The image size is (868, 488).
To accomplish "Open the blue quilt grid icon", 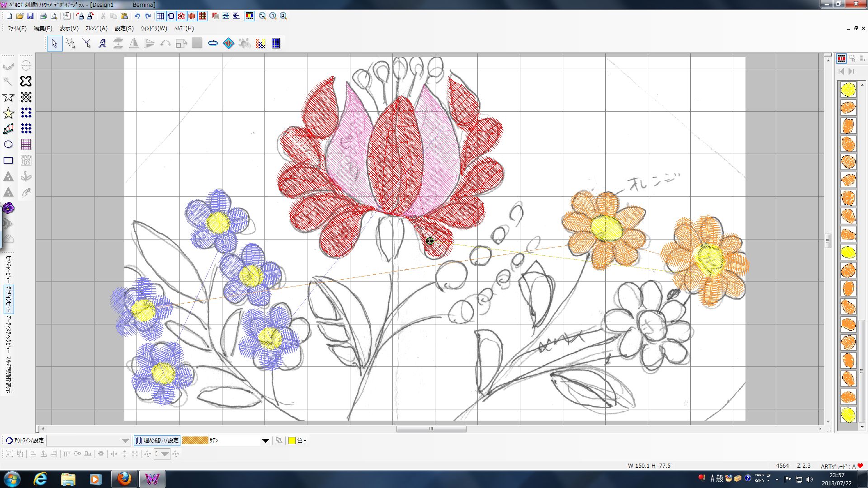I will [276, 43].
